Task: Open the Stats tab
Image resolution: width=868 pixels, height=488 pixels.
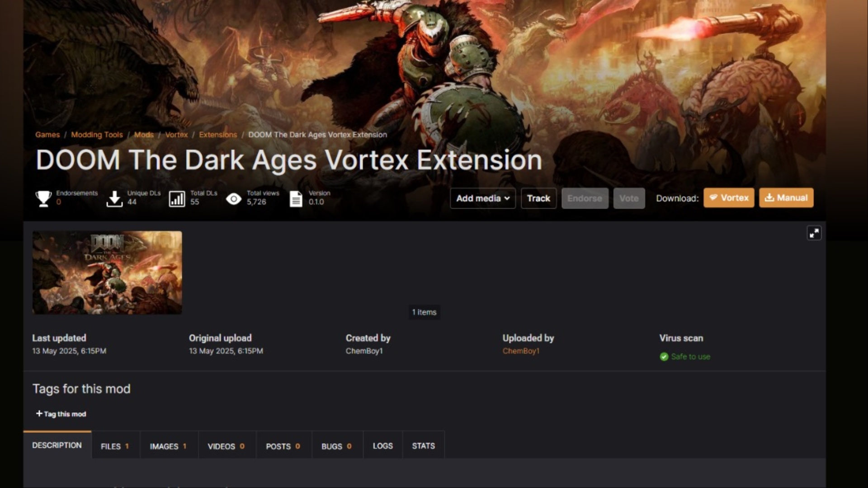Action: click(423, 446)
